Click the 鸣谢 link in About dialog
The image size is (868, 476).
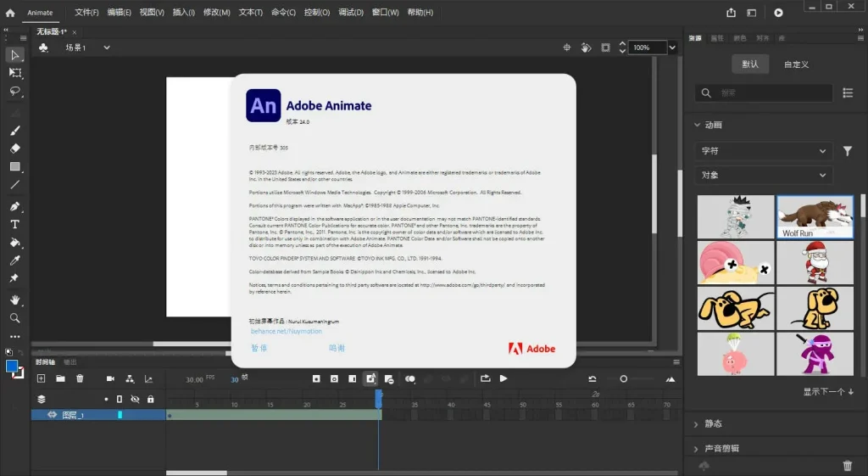[x=337, y=348]
